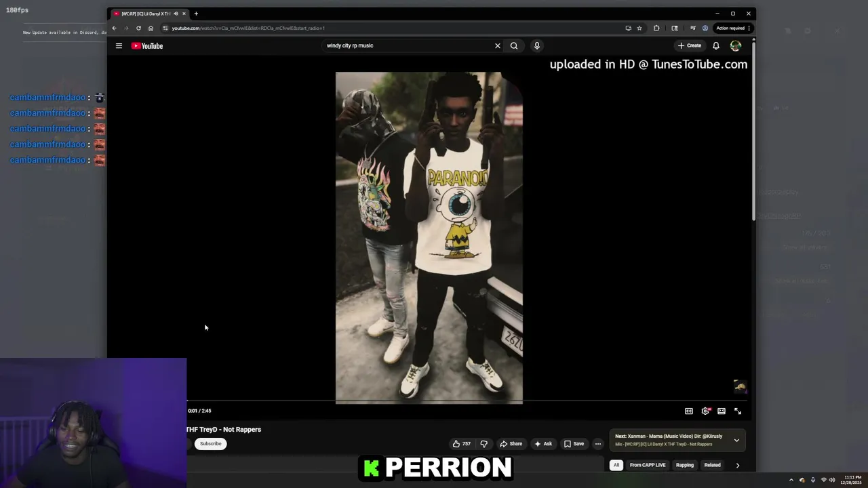The width and height of the screenshot is (868, 488).
Task: Open a new browser tab
Action: tap(196, 14)
